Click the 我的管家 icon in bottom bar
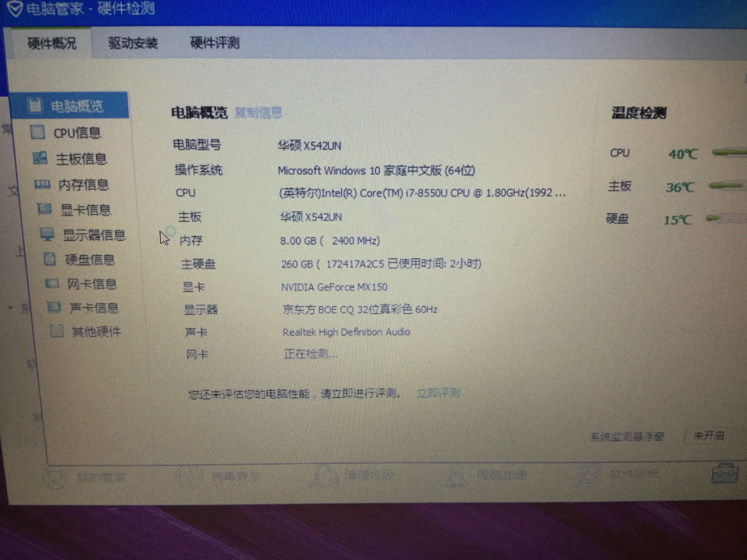The height and width of the screenshot is (560, 747). click(55, 477)
